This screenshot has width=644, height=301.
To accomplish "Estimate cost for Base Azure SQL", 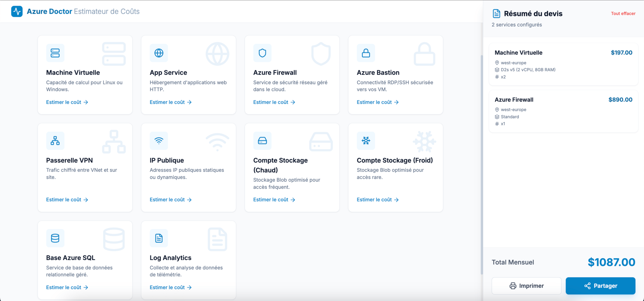I will coord(67,288).
